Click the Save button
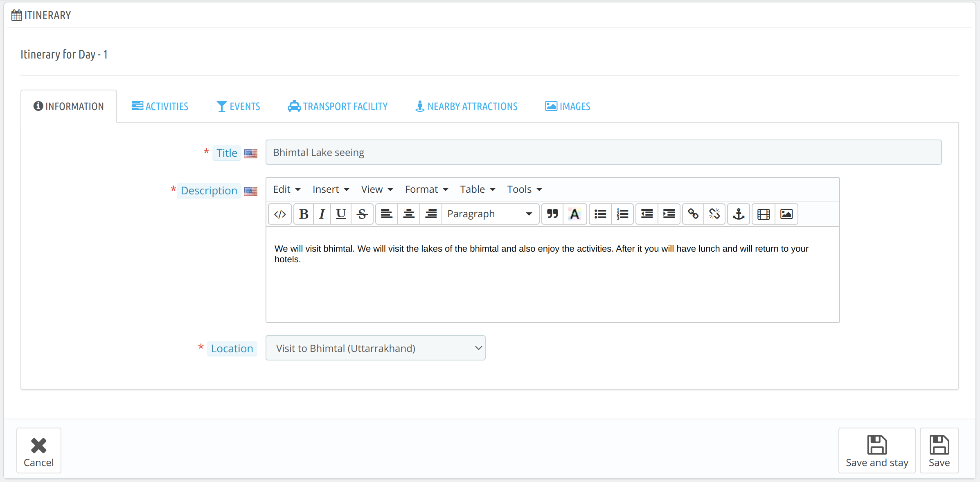Viewport: 980px width, 482px height. point(939,451)
